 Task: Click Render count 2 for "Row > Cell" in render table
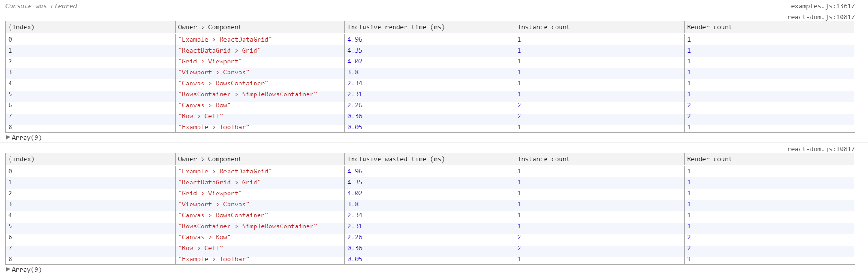pyautogui.click(x=689, y=116)
